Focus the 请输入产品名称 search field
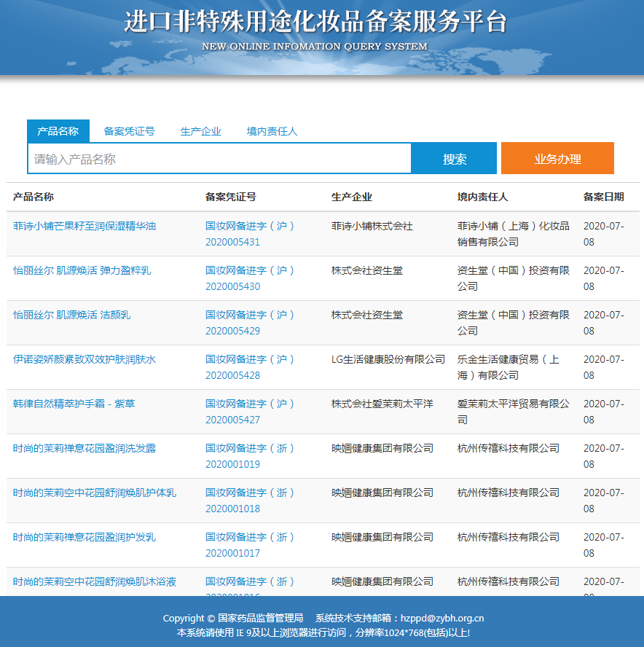This screenshot has width=644, height=647. click(x=219, y=159)
